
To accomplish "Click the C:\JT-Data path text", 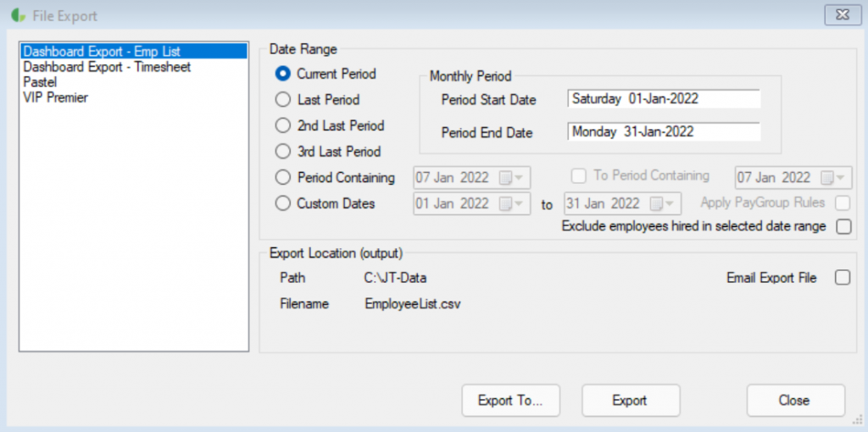I will pos(395,278).
